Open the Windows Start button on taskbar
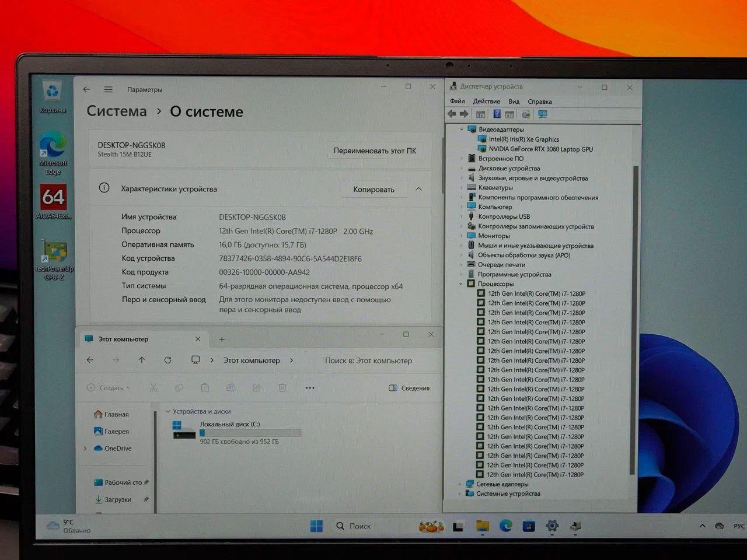The height and width of the screenshot is (560, 747). click(316, 526)
